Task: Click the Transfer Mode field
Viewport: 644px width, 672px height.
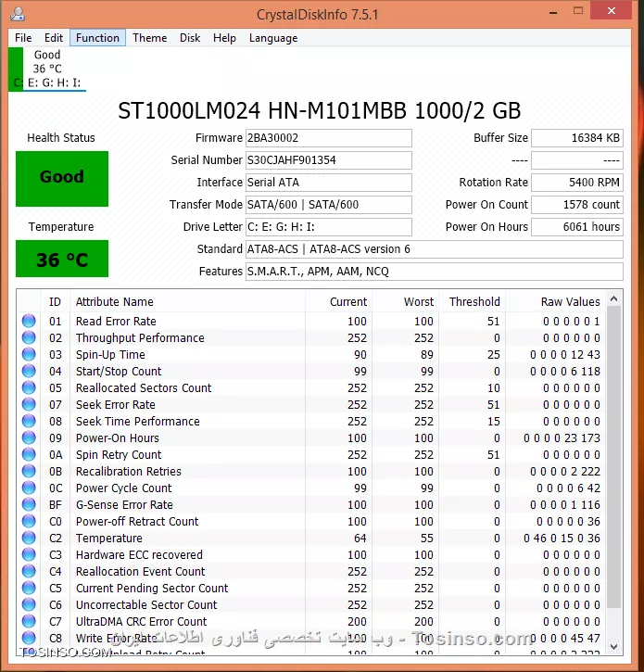Action: [329, 205]
